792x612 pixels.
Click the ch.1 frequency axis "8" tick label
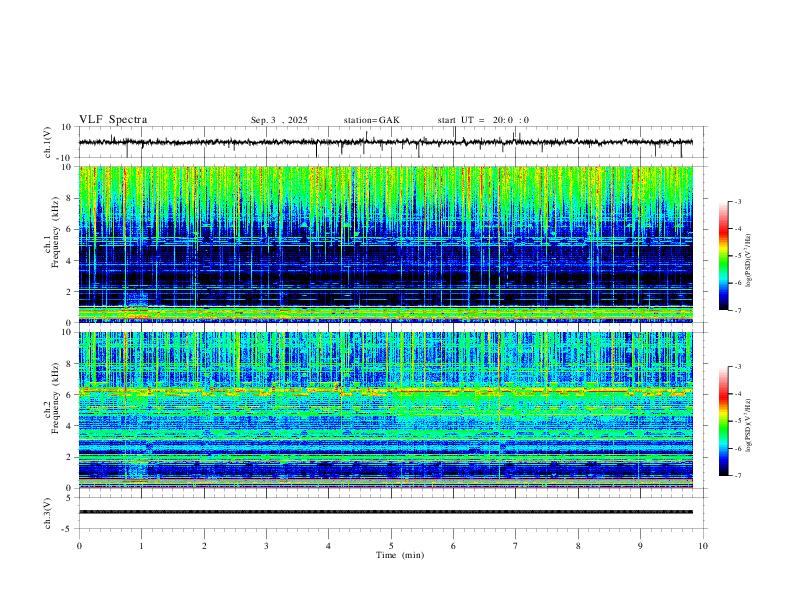coord(69,198)
